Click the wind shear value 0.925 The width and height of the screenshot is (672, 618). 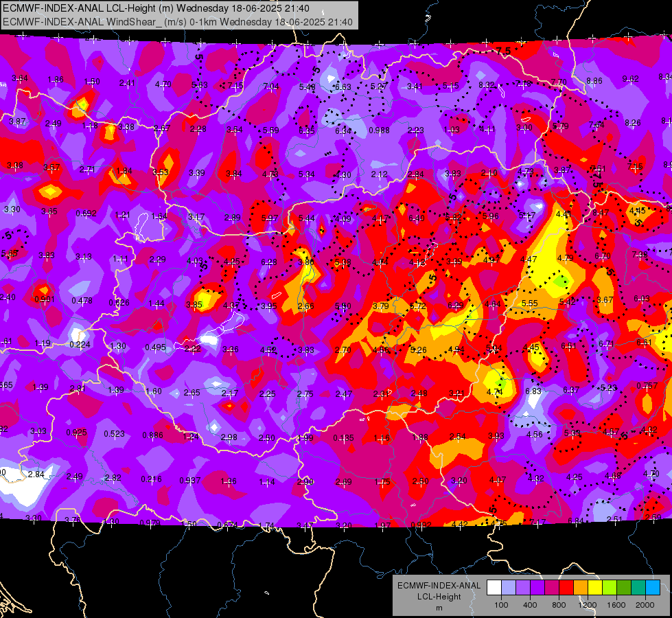pos(76,433)
